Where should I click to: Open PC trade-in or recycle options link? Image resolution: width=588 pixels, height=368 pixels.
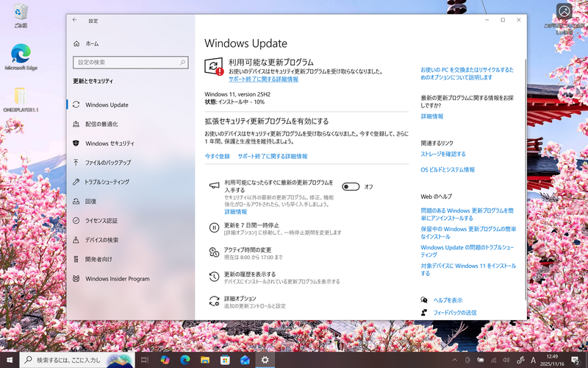tap(467, 74)
